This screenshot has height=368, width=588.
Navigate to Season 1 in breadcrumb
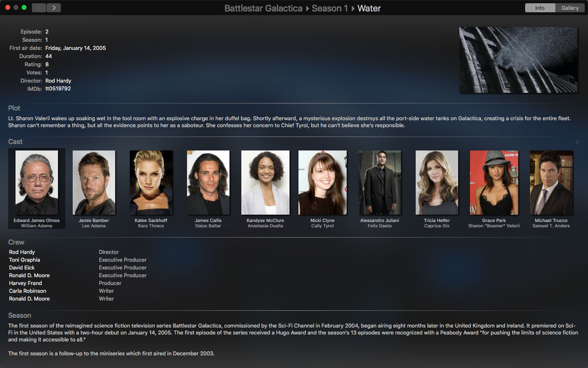pos(330,8)
